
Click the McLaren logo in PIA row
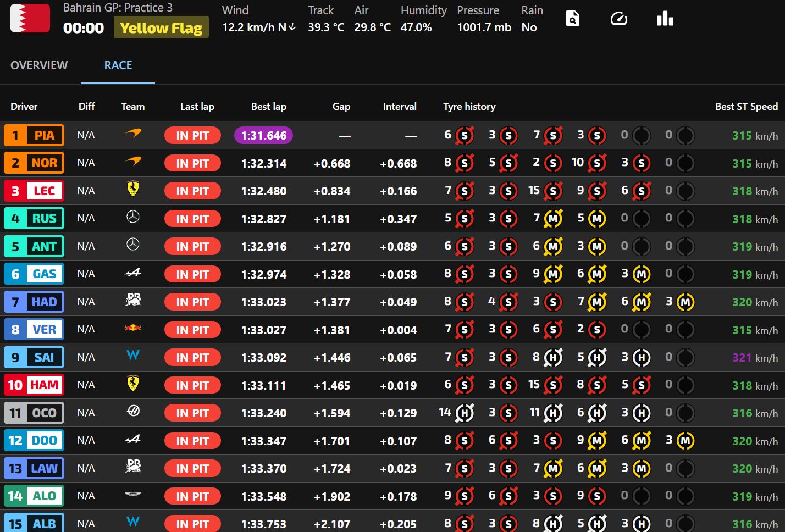click(x=133, y=134)
